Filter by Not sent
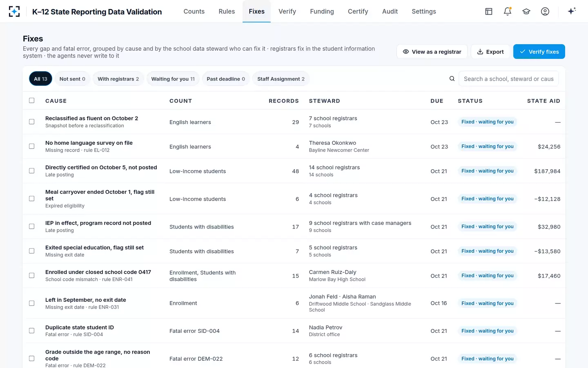The image size is (588, 368). [x=72, y=79]
